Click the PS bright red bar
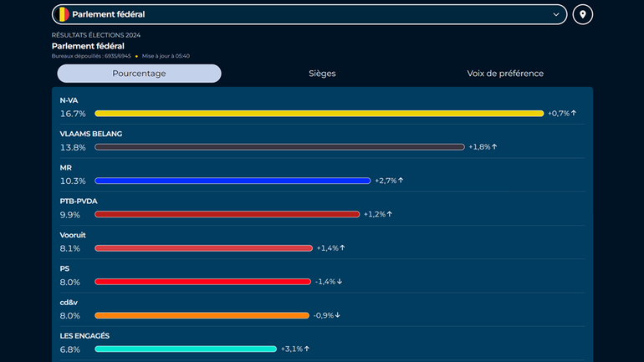The height and width of the screenshot is (362, 644). click(x=203, y=282)
